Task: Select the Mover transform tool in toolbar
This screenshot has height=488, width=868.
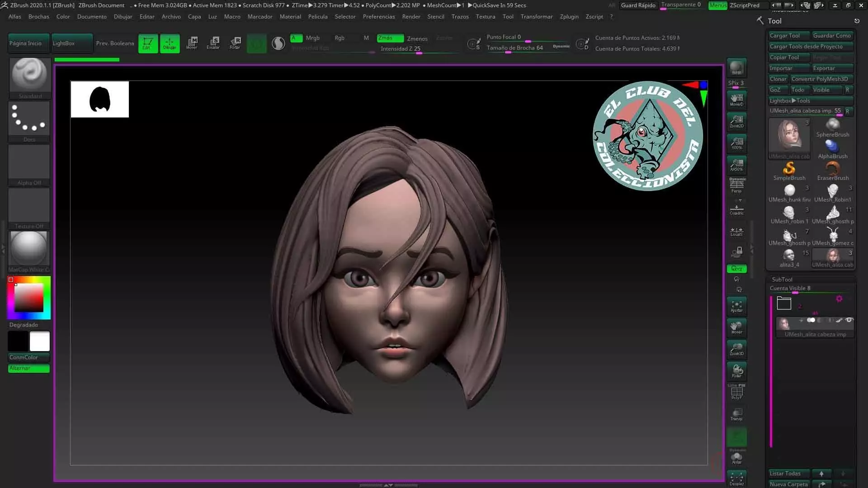Action: (192, 43)
